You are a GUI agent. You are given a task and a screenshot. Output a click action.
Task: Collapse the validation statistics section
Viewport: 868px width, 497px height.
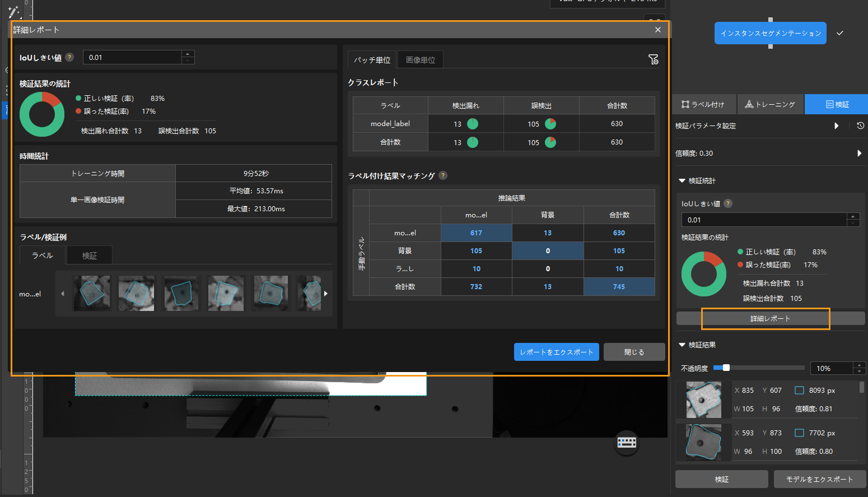coord(682,180)
